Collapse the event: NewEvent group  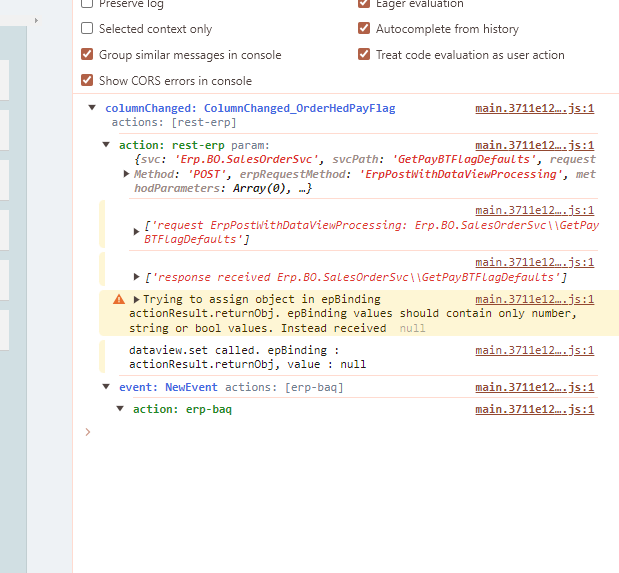click(106, 387)
